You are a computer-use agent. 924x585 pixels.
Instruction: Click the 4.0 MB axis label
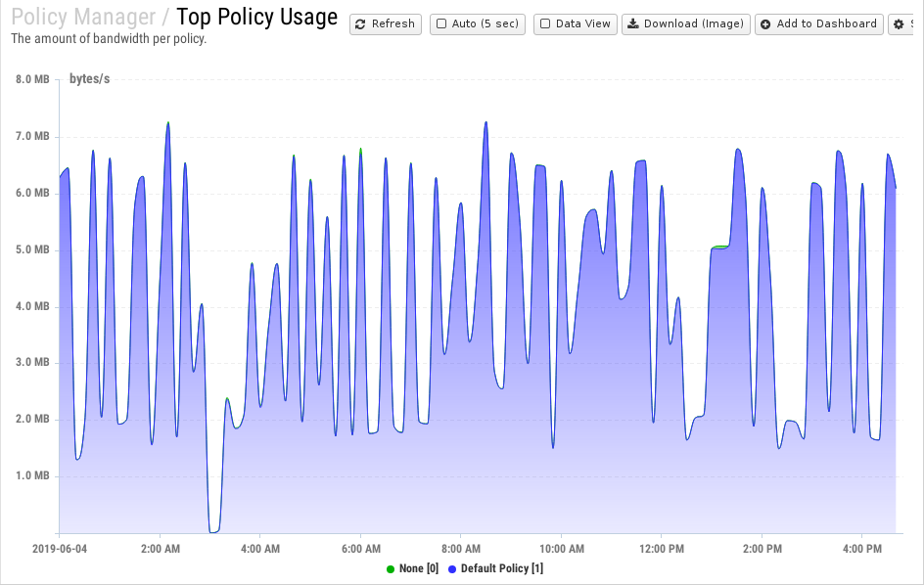pos(32,306)
